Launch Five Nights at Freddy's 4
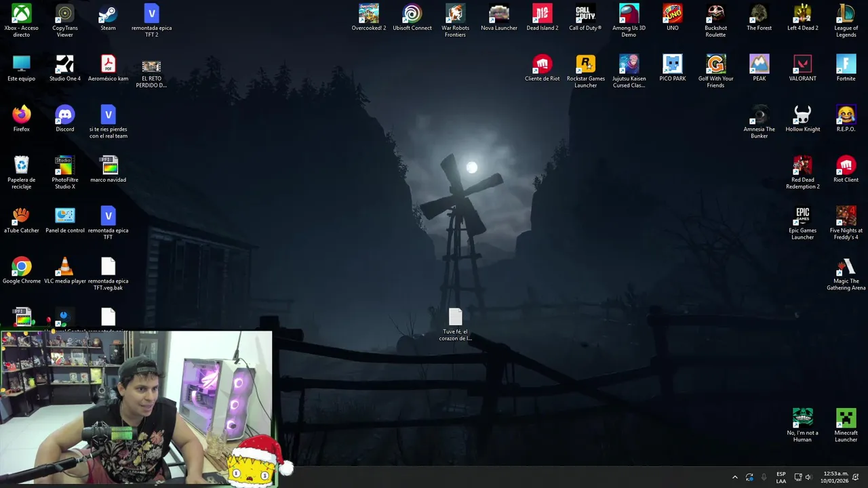This screenshot has width=868, height=488. [846, 216]
